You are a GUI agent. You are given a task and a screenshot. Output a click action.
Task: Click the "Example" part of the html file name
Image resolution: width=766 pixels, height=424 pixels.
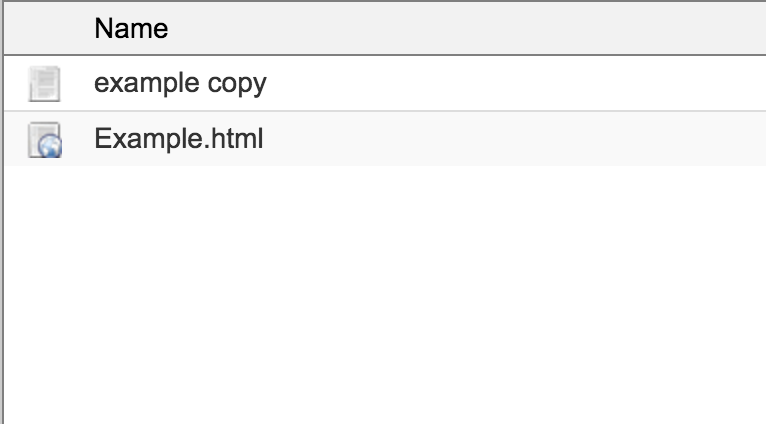click(x=148, y=139)
